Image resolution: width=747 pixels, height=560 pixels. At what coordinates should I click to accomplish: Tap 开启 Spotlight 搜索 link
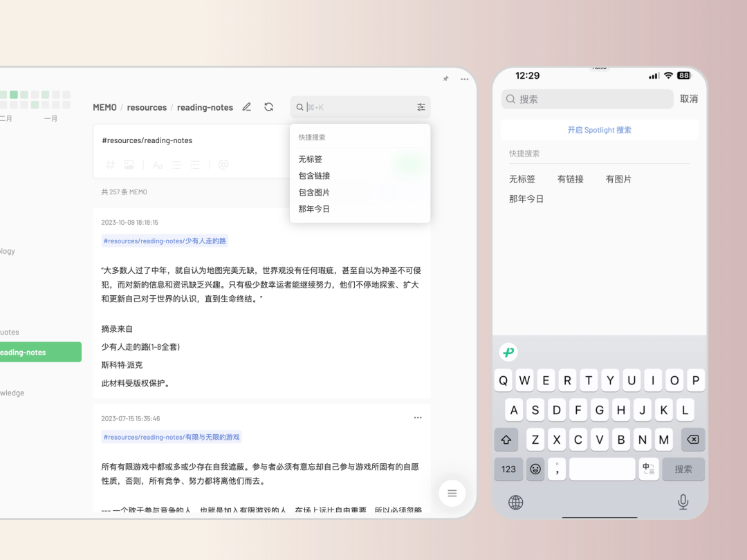pos(599,130)
